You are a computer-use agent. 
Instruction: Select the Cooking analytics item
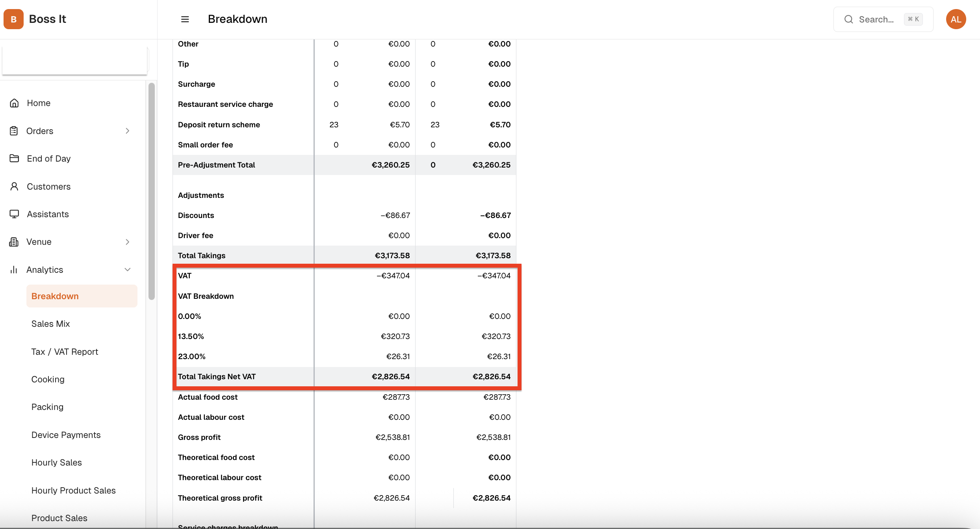[48, 379]
